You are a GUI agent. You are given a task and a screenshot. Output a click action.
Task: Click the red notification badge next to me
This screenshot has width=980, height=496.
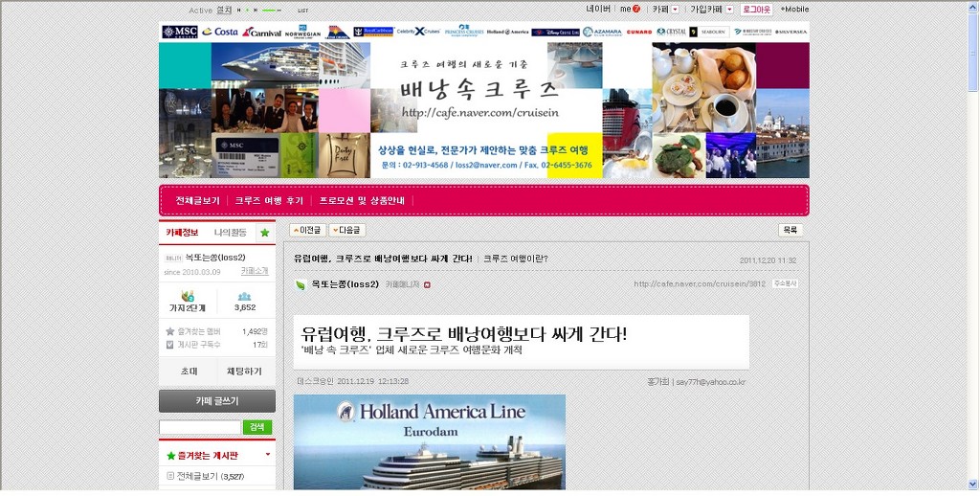636,10
